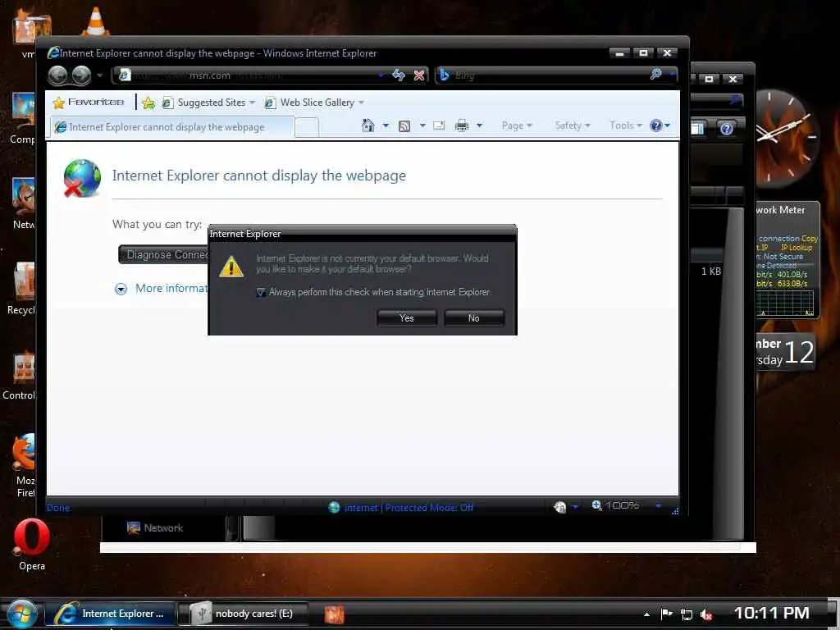This screenshot has height=630, width=840.
Task: Uncheck Always perform this check checkbox
Action: 261,293
